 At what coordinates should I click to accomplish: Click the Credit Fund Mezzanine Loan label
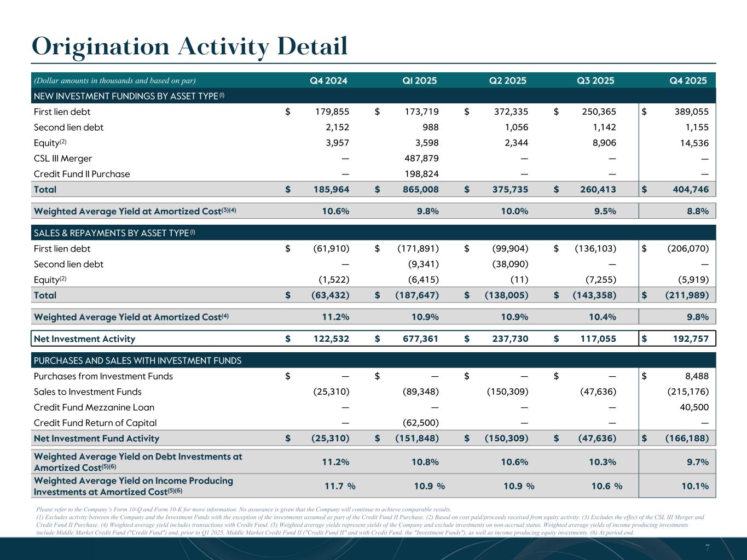pos(94,407)
